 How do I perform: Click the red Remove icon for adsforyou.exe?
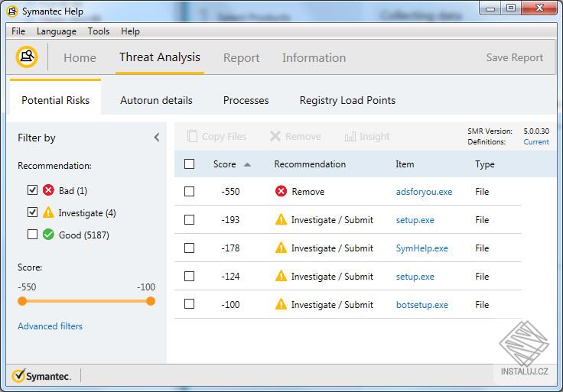click(x=281, y=192)
